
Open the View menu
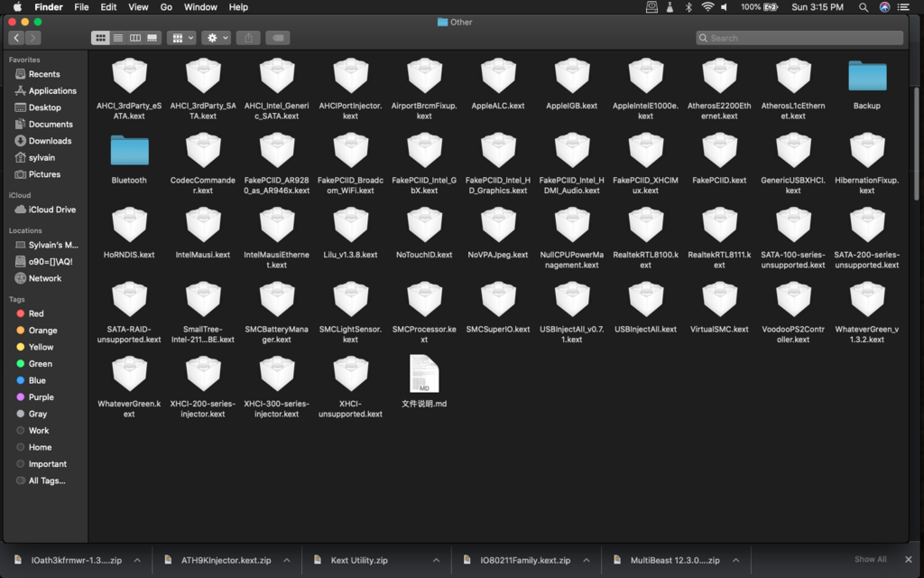point(138,7)
